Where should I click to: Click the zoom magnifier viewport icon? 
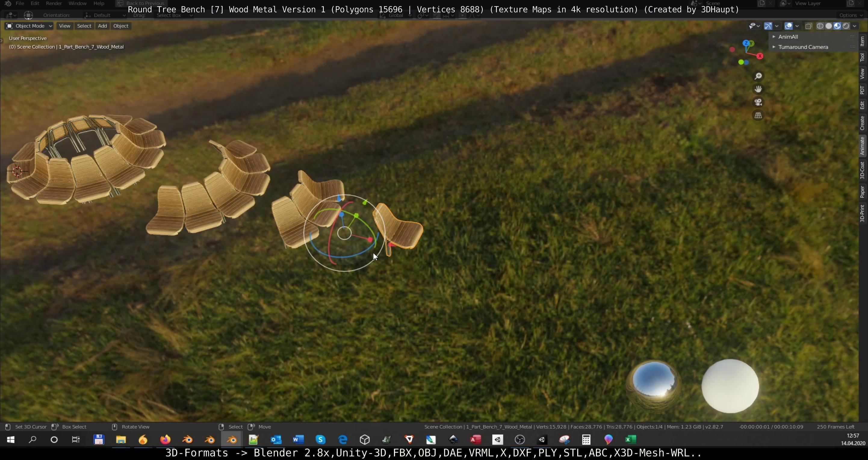[x=758, y=76]
